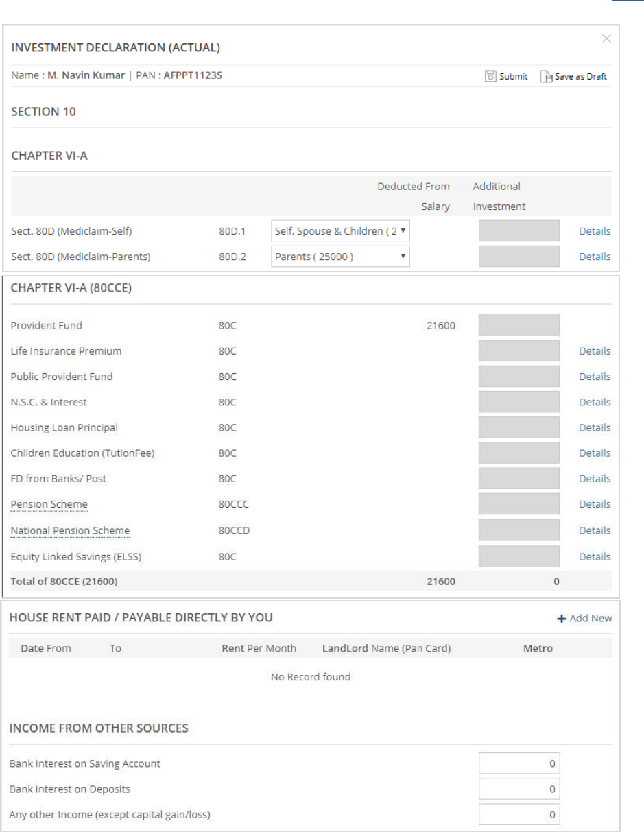Click Bank Interest on Saving Account field
Viewport: 644px width, 832px height.
click(x=518, y=763)
